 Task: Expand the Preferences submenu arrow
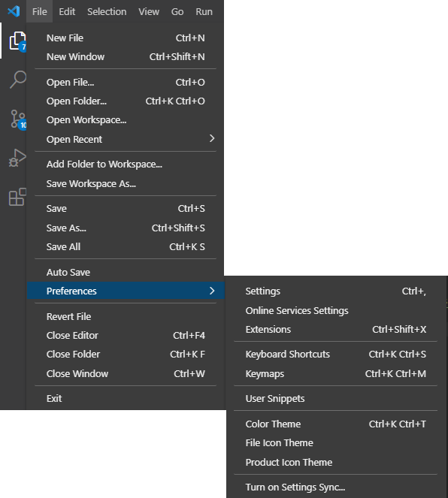pos(212,291)
